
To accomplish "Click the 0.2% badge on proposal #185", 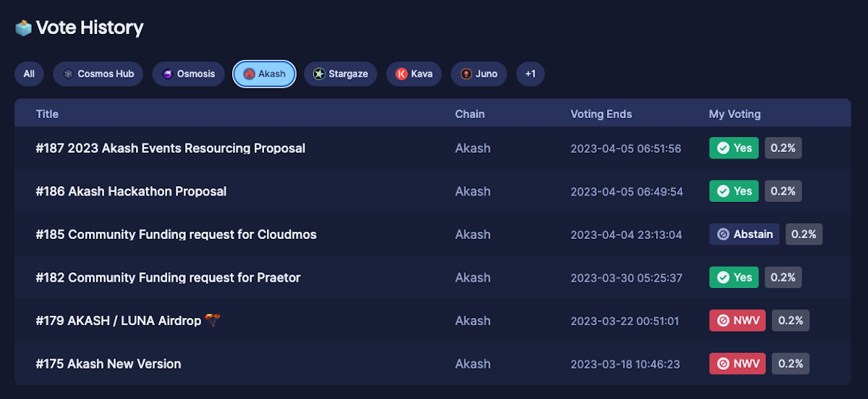I will pos(804,235).
